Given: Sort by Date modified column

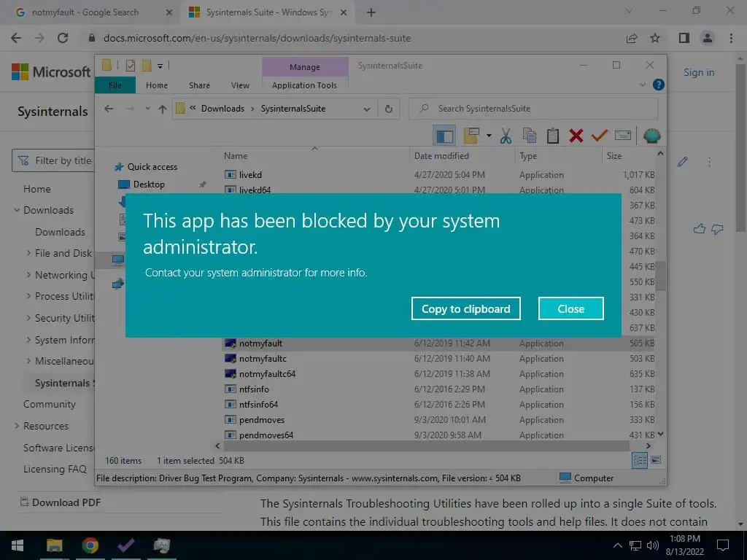Looking at the screenshot, I should click(441, 156).
